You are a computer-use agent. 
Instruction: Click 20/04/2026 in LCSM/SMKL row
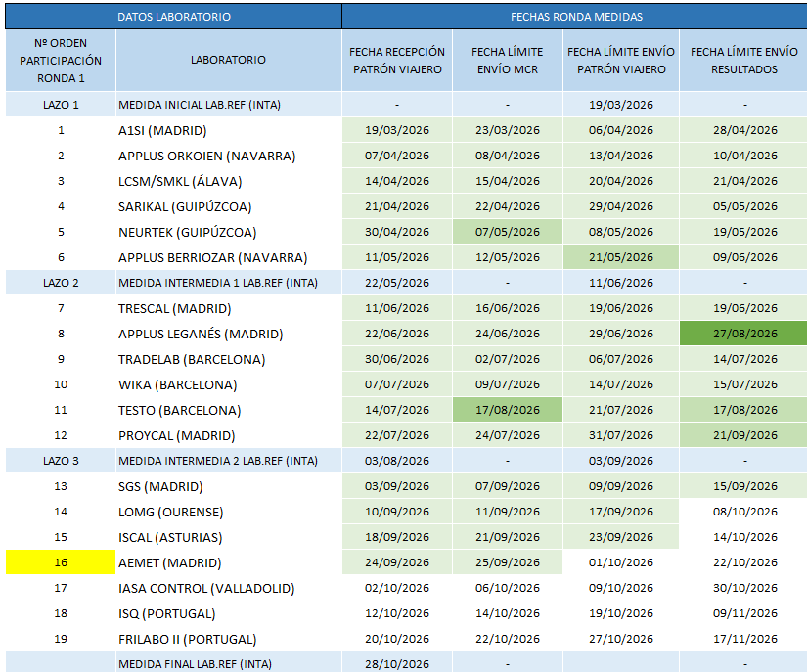click(621, 181)
